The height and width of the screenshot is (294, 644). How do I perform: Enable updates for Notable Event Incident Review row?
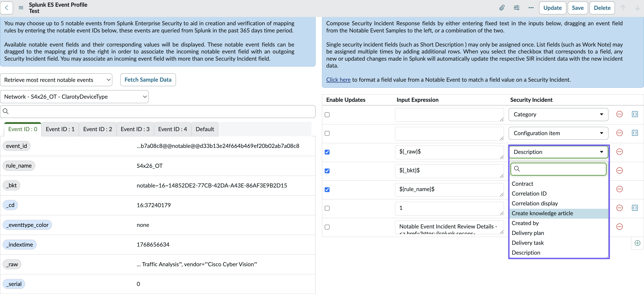click(327, 227)
